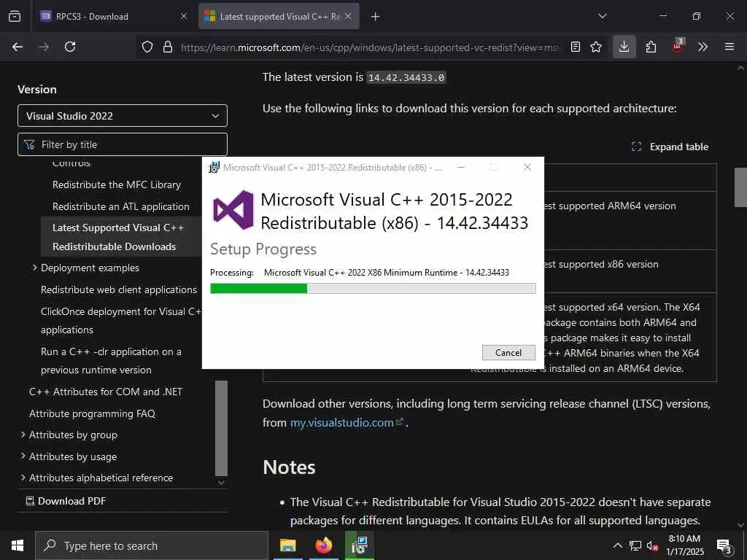Open the list all tabs dropdown arrow

(x=603, y=16)
